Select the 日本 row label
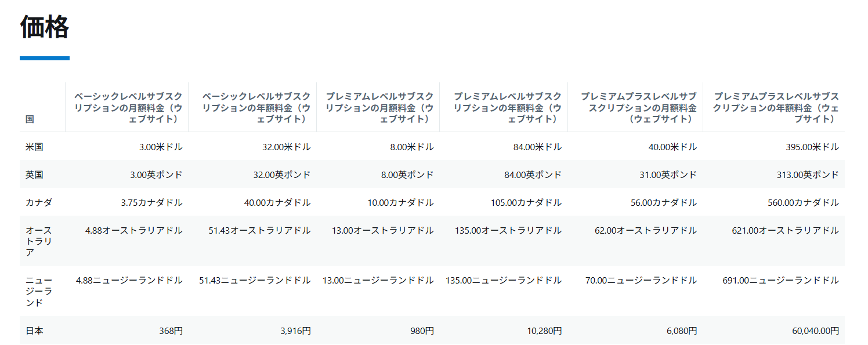This screenshot has height=345, width=868. pos(34,331)
